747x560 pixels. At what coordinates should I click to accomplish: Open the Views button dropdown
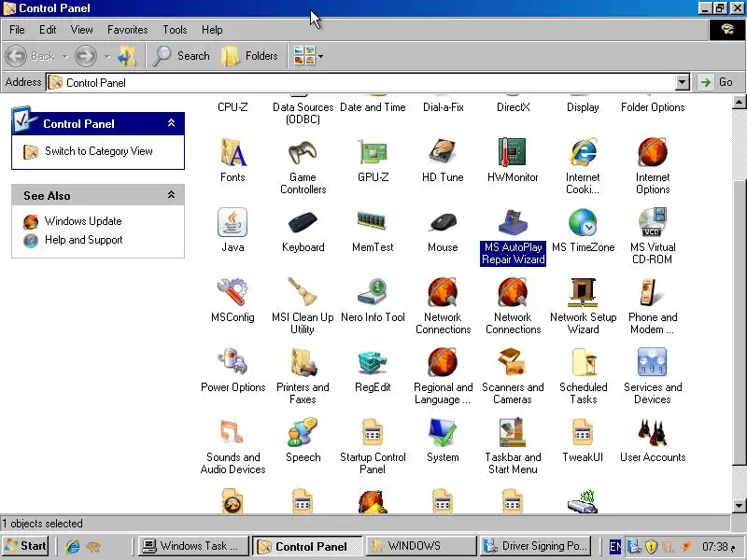(x=320, y=56)
